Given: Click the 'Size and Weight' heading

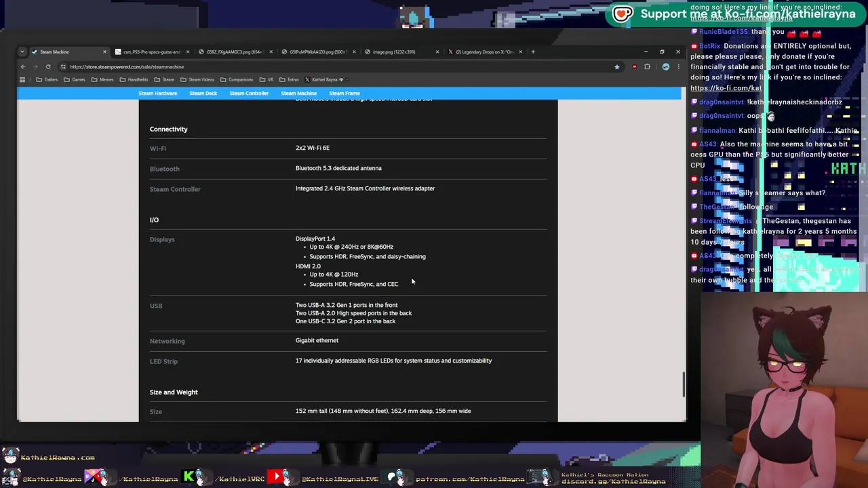Looking at the screenshot, I should 174,392.
